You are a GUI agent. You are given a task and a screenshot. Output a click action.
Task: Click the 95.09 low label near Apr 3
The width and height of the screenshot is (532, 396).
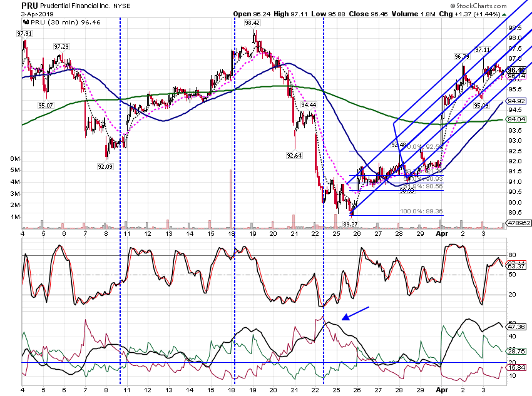pos(481,106)
